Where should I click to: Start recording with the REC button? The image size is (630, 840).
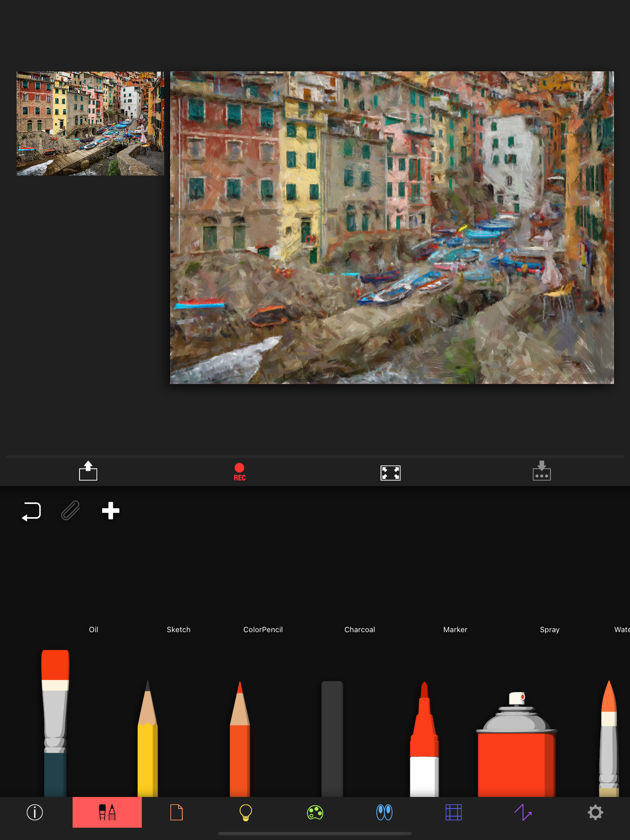point(239,472)
